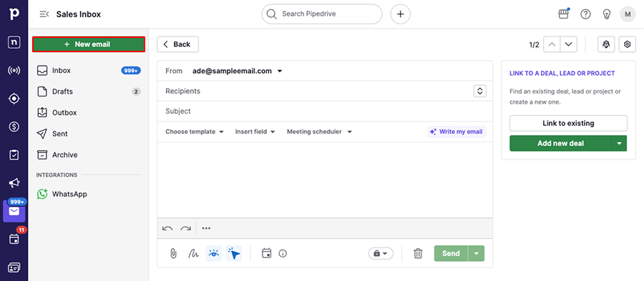Click the Sales Inbox page title
The height and width of the screenshot is (281, 644).
(79, 14)
